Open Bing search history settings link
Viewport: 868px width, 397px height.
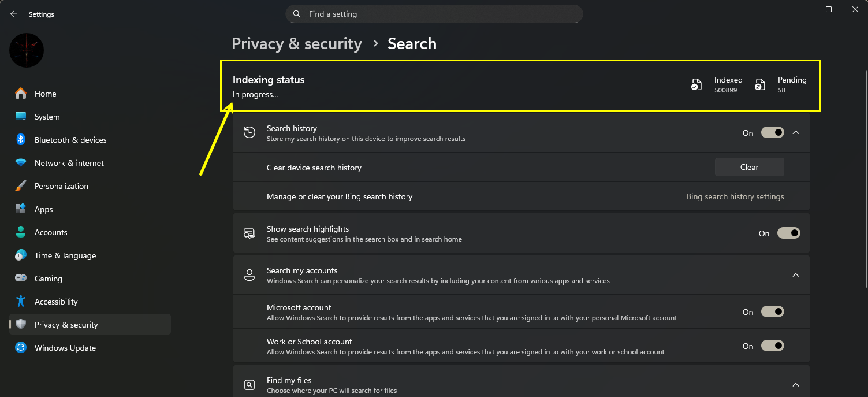pos(735,197)
